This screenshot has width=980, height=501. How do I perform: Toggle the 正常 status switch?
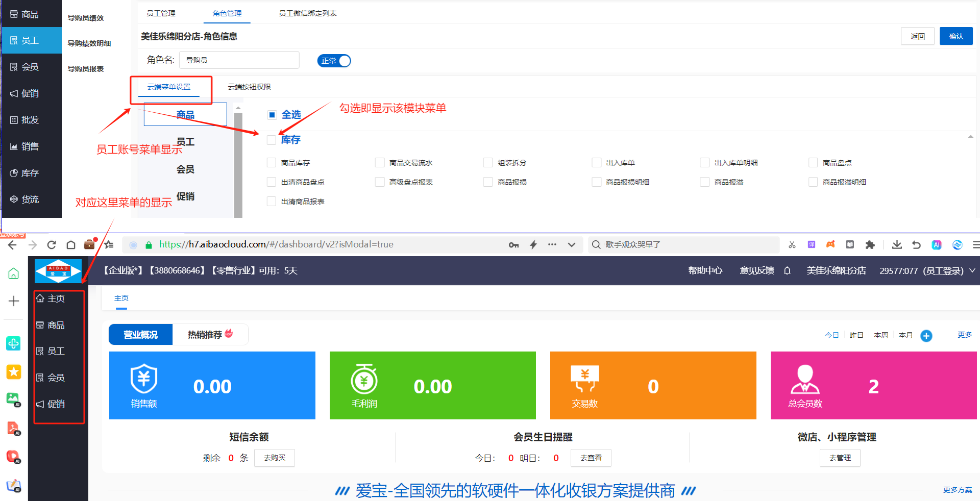pos(334,61)
